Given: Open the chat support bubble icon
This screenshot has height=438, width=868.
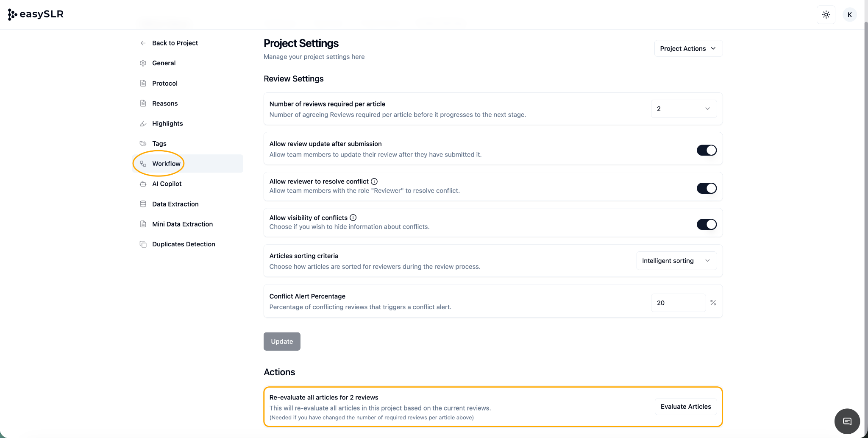Looking at the screenshot, I should [x=847, y=421].
